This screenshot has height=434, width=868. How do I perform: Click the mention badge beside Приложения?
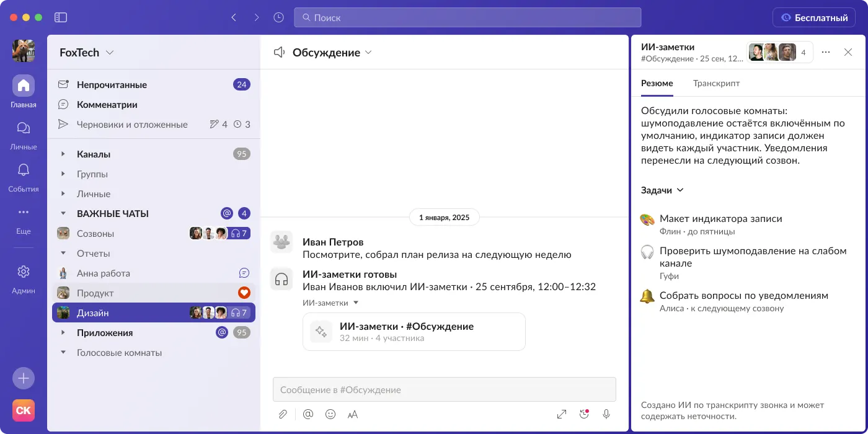coord(222,333)
